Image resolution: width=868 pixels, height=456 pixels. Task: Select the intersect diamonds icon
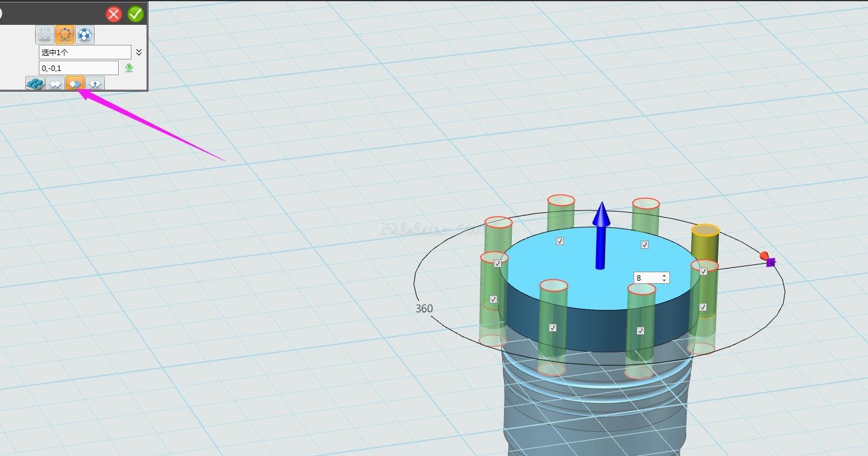95,84
